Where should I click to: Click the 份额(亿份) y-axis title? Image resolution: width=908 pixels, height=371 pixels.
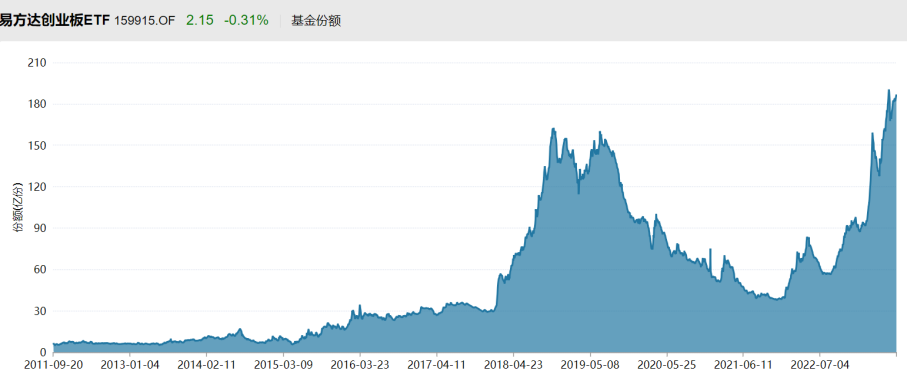point(19,207)
